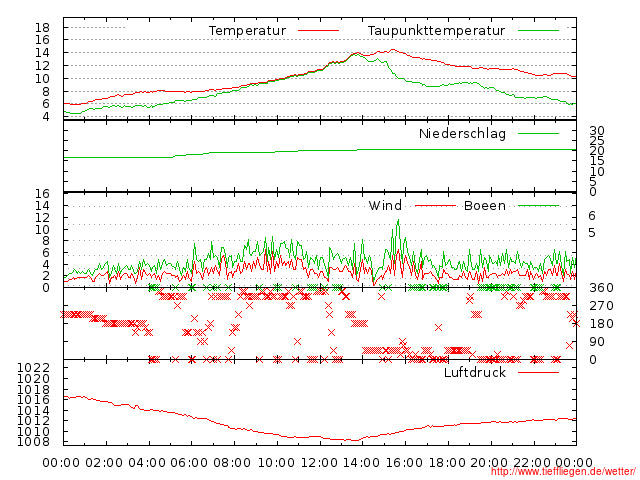Viewport: 640px width, 480px height.
Task: Click the 18:00 time axis label
Action: pos(447,463)
